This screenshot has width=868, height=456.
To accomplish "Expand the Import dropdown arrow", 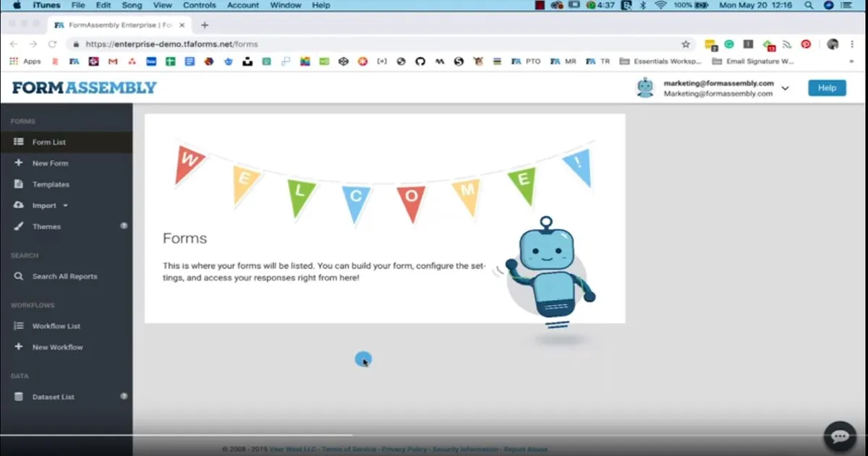I will click(66, 205).
